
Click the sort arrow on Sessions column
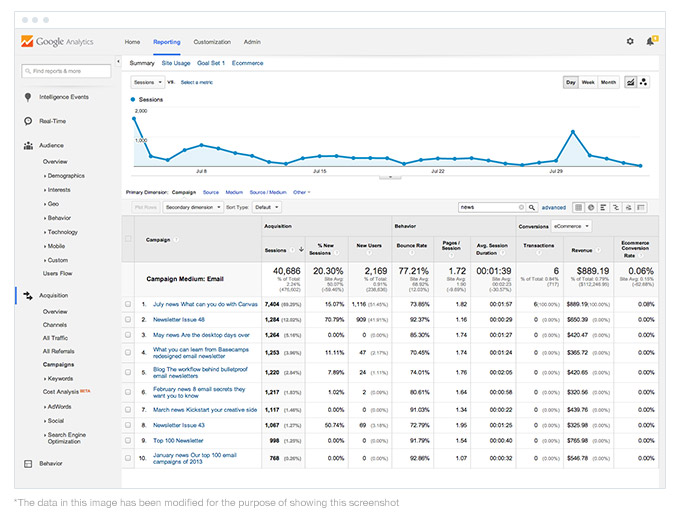301,249
